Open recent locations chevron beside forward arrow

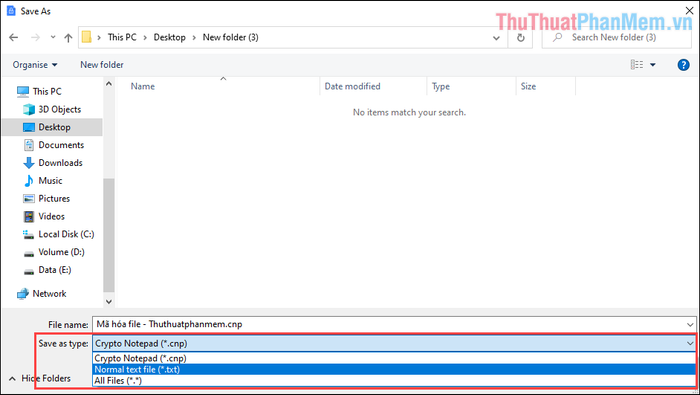point(53,37)
